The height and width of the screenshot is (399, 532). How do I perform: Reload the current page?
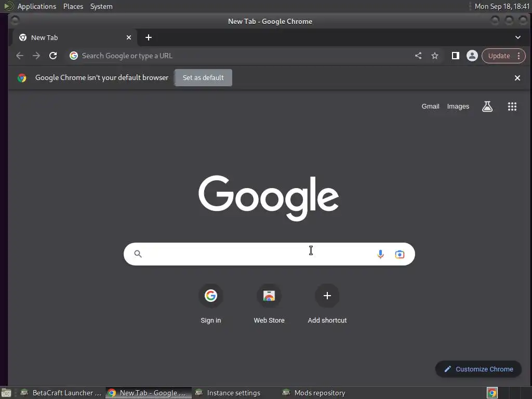coord(53,56)
